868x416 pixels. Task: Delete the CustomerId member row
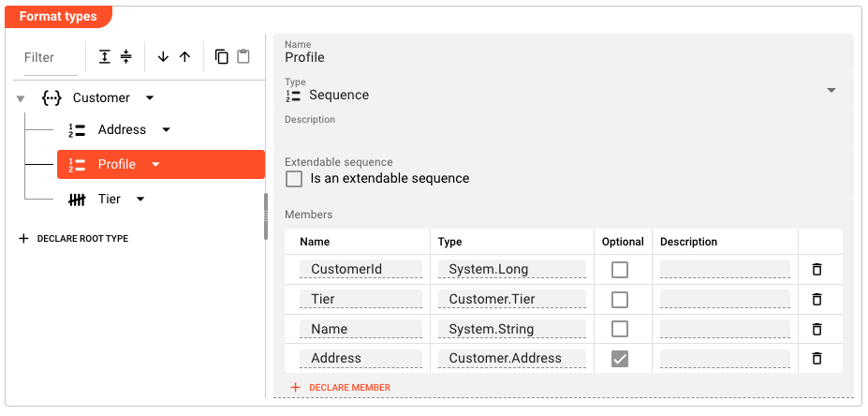tap(817, 270)
